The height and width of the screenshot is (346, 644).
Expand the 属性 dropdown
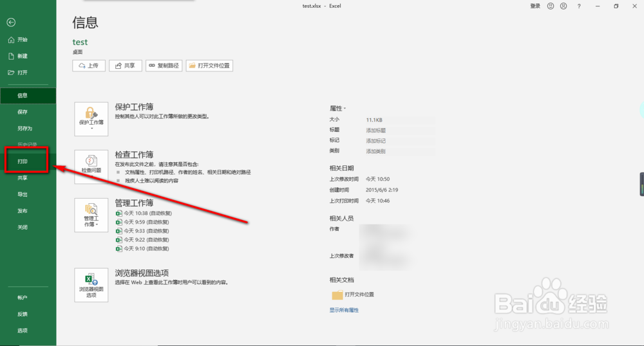tap(337, 109)
